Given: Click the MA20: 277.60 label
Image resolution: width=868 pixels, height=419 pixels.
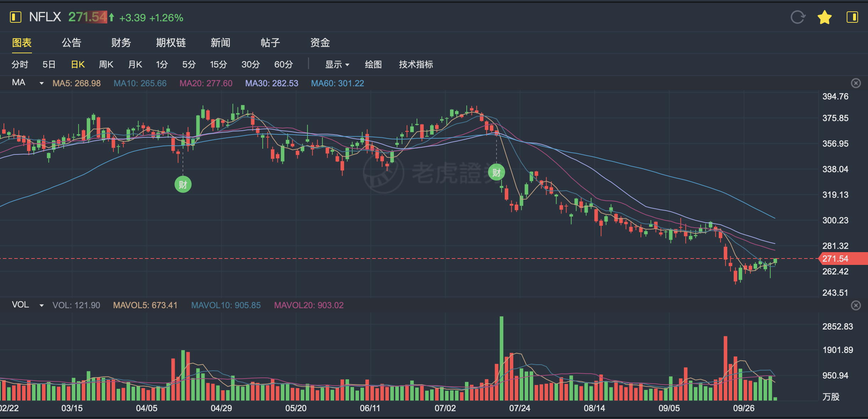Looking at the screenshot, I should tap(206, 83).
